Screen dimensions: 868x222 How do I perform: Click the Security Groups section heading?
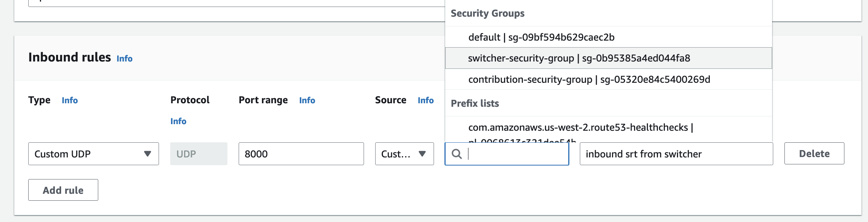tap(487, 14)
